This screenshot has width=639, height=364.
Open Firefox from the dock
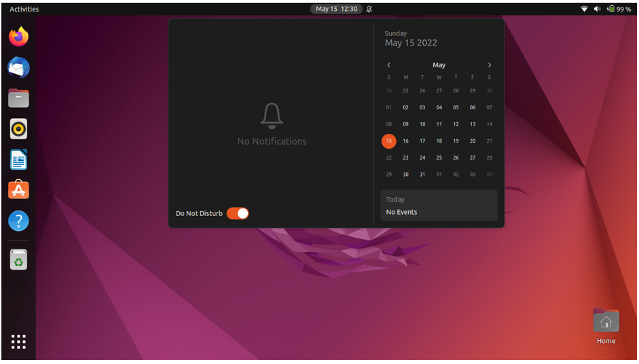click(19, 37)
